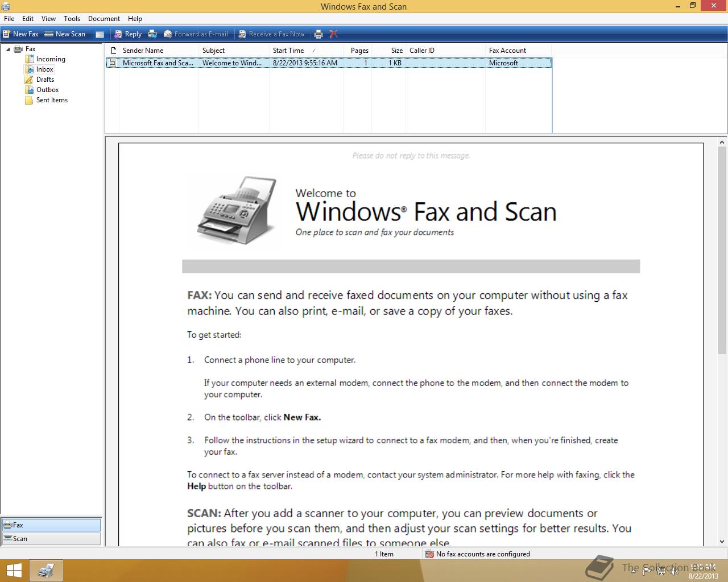The image size is (728, 582).
Task: Click the Microsoft fax account cell
Action: 503,63
